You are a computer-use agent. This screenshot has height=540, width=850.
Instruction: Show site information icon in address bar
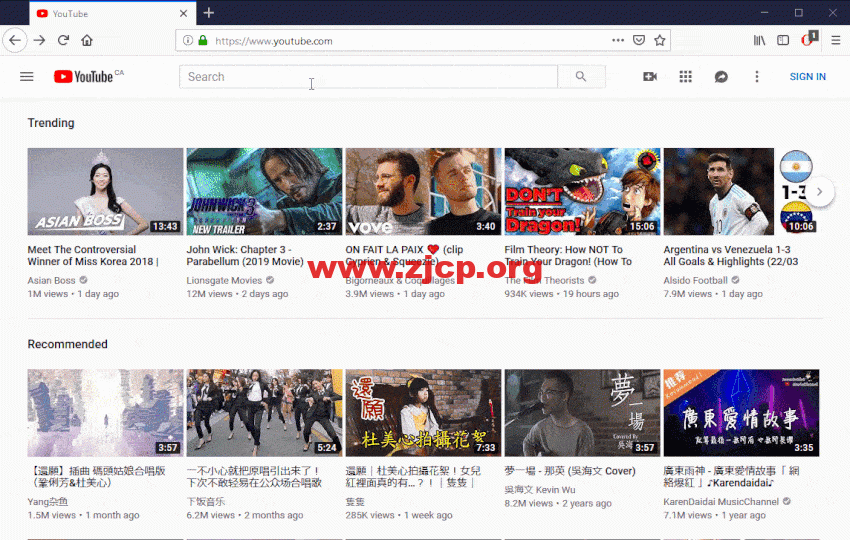click(188, 41)
